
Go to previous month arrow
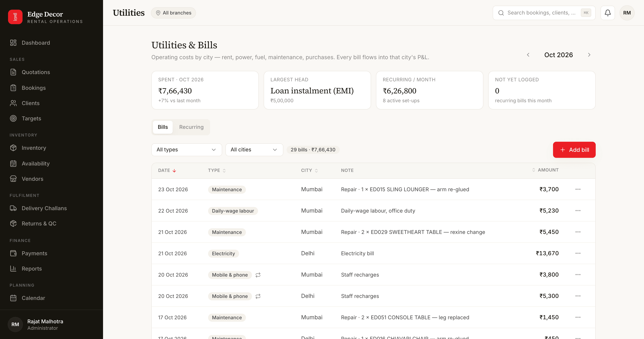[x=528, y=55]
